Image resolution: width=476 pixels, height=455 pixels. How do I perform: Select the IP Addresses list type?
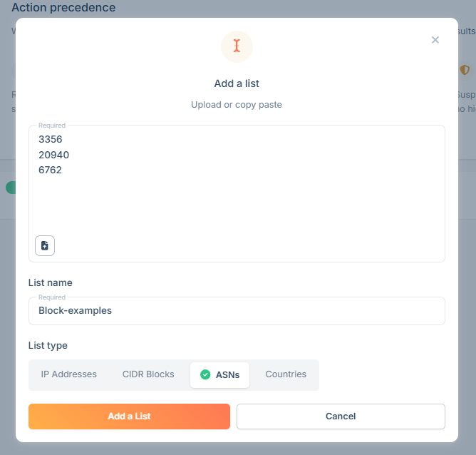[69, 374]
